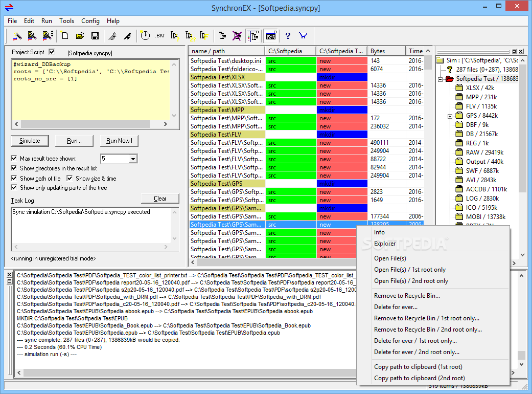Click the plain tree view icon
The height and width of the screenshot is (394, 532).
pos(222,36)
